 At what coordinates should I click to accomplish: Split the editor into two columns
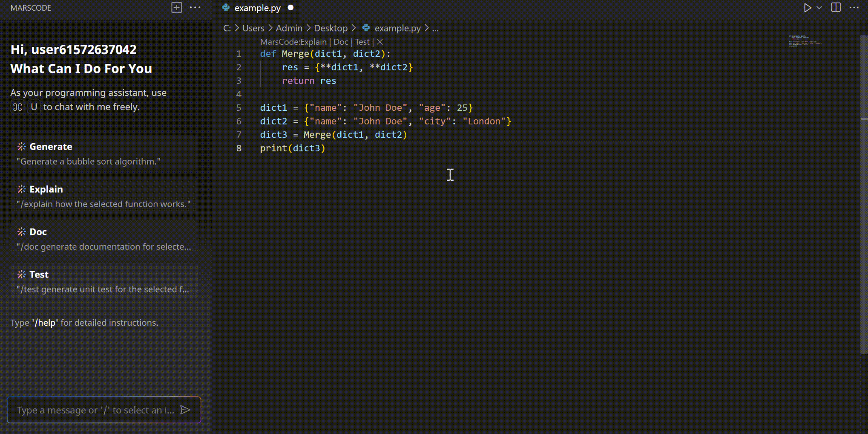click(x=835, y=7)
